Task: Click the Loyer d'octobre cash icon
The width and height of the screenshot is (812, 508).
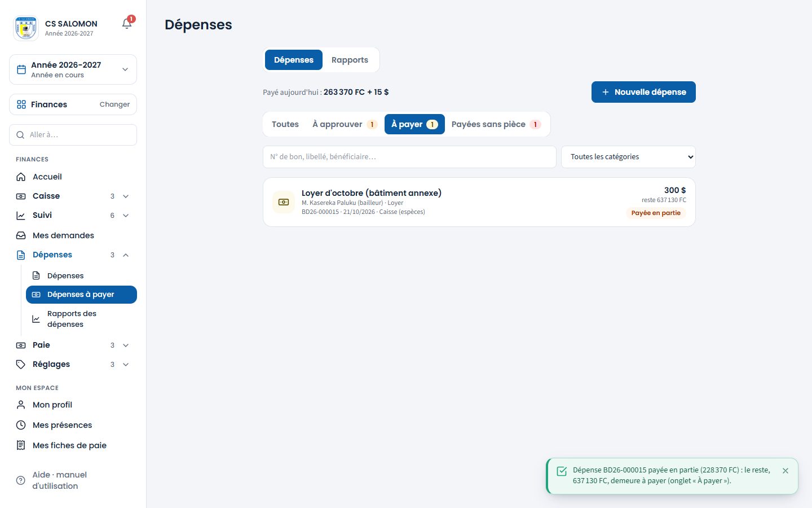Action: point(284,202)
